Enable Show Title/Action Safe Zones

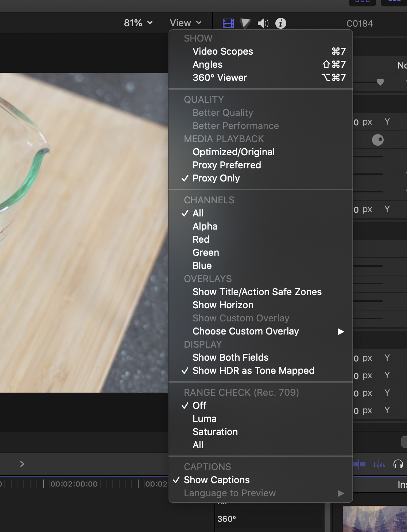261,292
